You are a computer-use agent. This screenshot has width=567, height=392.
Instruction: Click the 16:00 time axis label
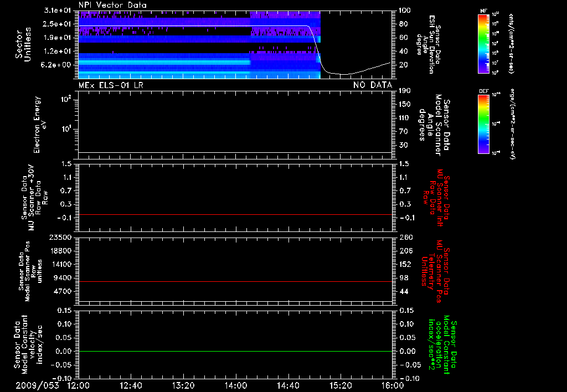pyautogui.click(x=393, y=385)
